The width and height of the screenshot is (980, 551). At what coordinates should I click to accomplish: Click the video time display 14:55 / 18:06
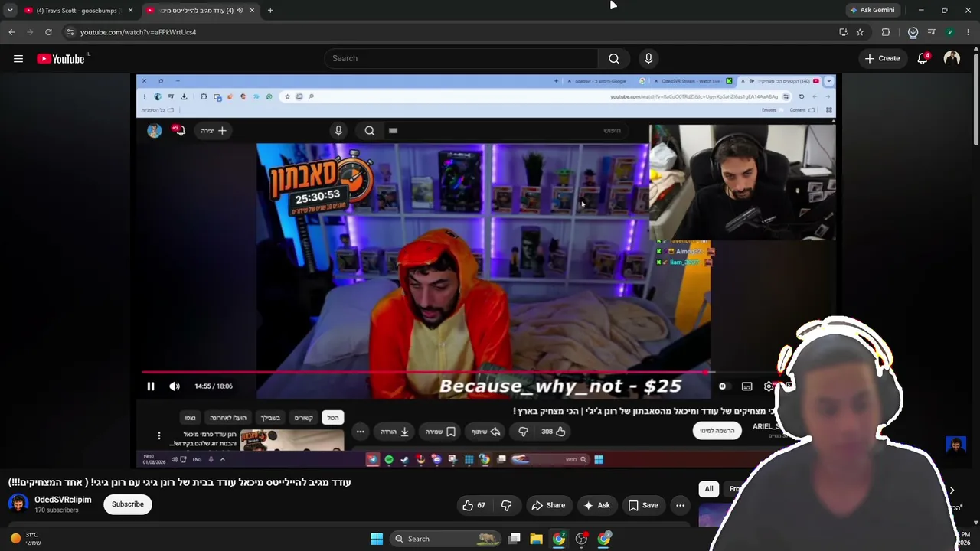point(214,386)
